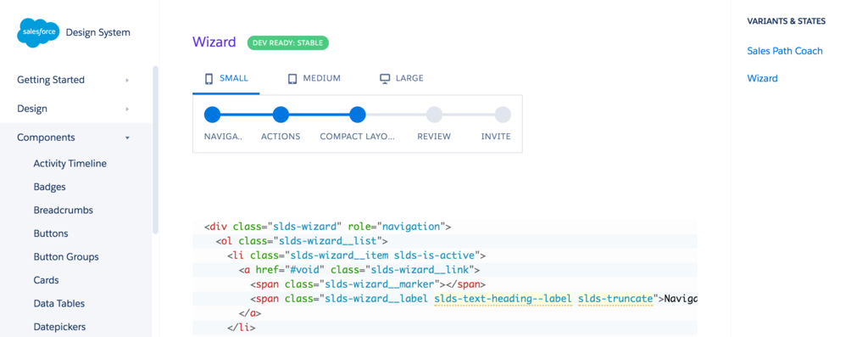This screenshot has width=868, height=337.
Task: Open Activity Timeline component page
Action: tap(70, 164)
